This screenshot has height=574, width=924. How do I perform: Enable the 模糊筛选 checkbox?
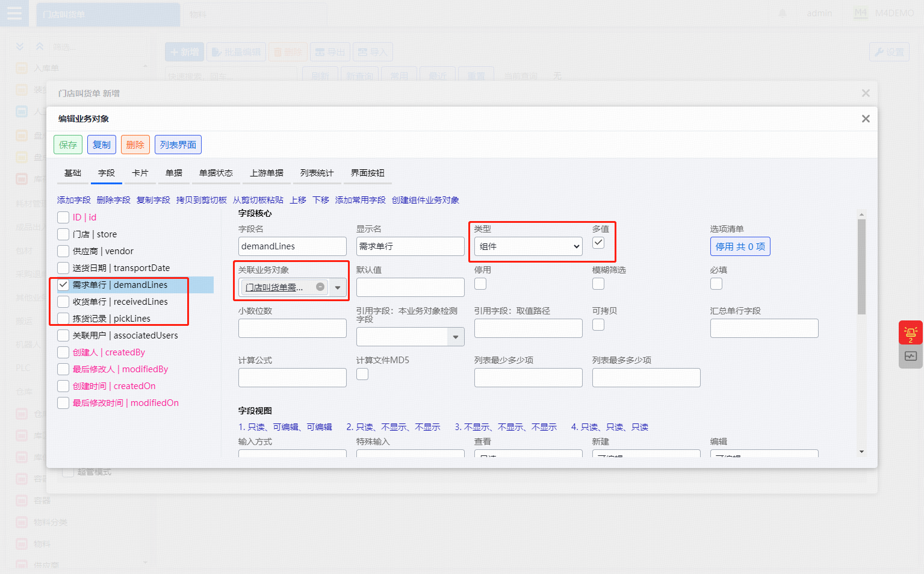coord(598,284)
